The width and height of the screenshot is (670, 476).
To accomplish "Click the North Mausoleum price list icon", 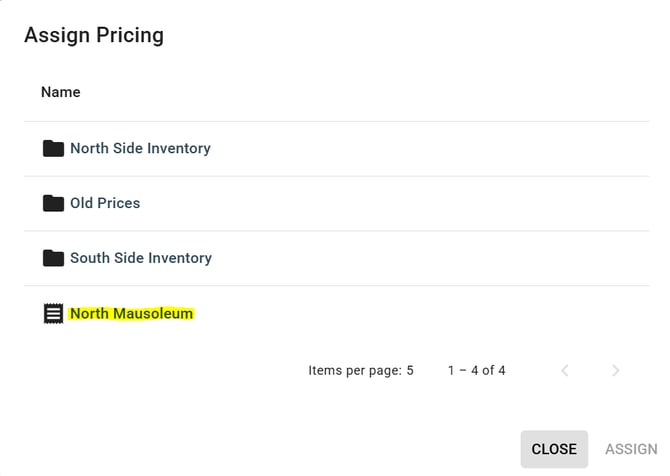I will coord(53,314).
